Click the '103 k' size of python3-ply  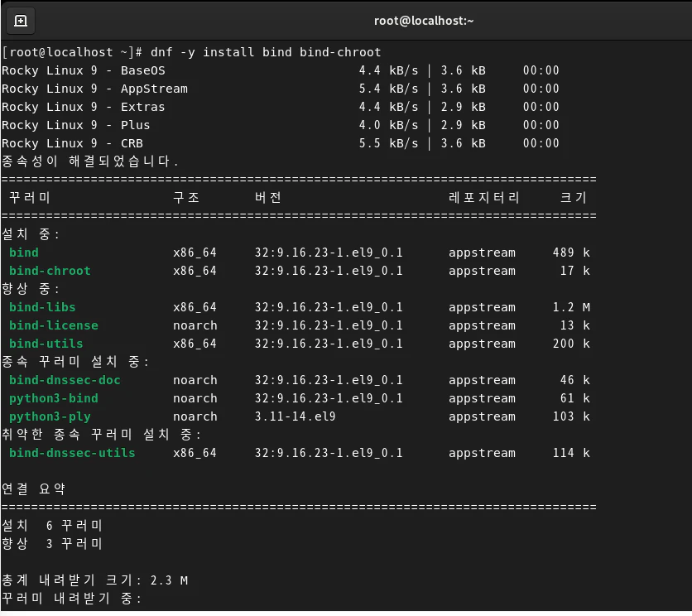571,416
